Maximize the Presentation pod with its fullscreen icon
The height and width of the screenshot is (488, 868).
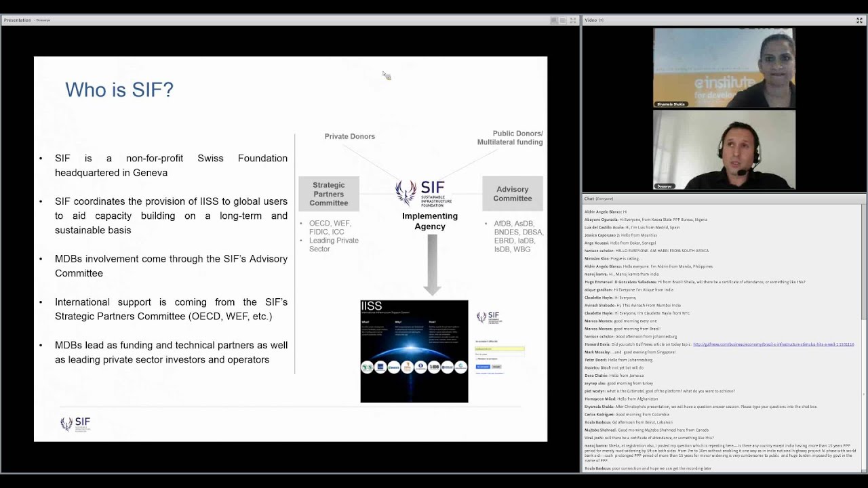573,20
